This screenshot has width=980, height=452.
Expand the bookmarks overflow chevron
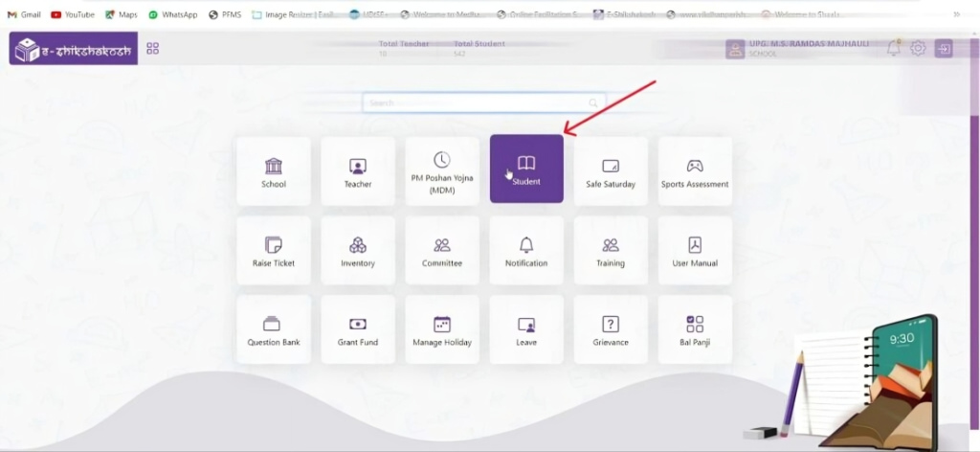tap(956, 14)
